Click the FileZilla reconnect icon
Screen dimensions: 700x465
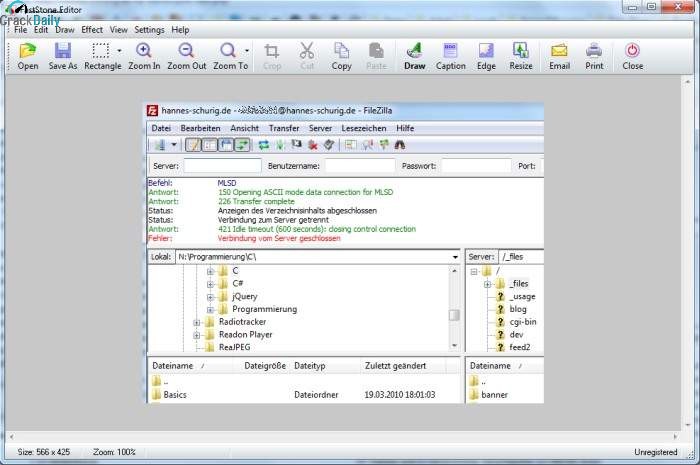tap(329, 145)
